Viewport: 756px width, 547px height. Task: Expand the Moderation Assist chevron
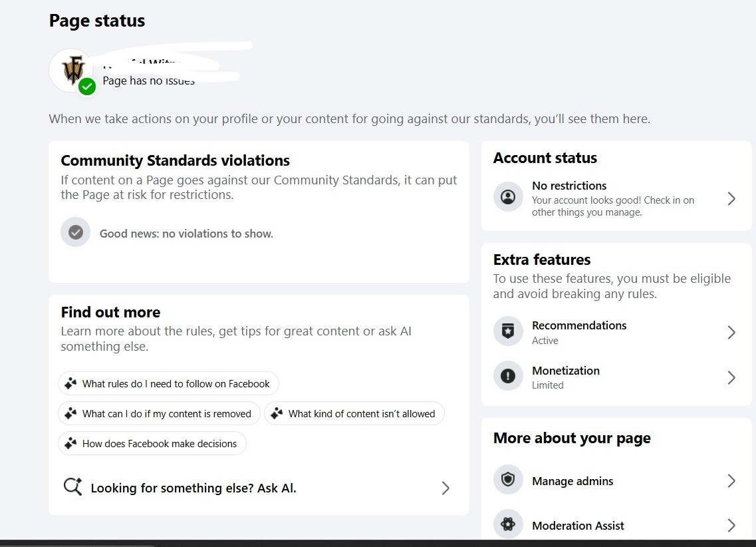[731, 525]
